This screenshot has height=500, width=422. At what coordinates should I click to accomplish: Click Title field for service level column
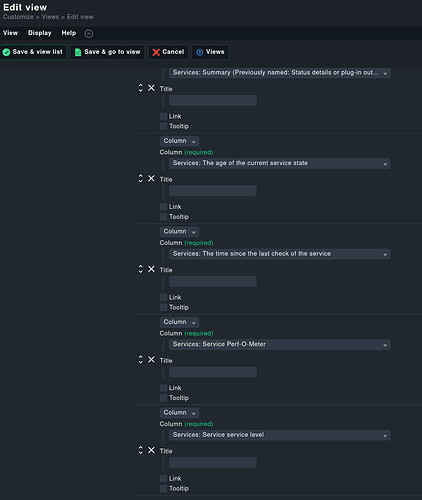click(x=213, y=463)
